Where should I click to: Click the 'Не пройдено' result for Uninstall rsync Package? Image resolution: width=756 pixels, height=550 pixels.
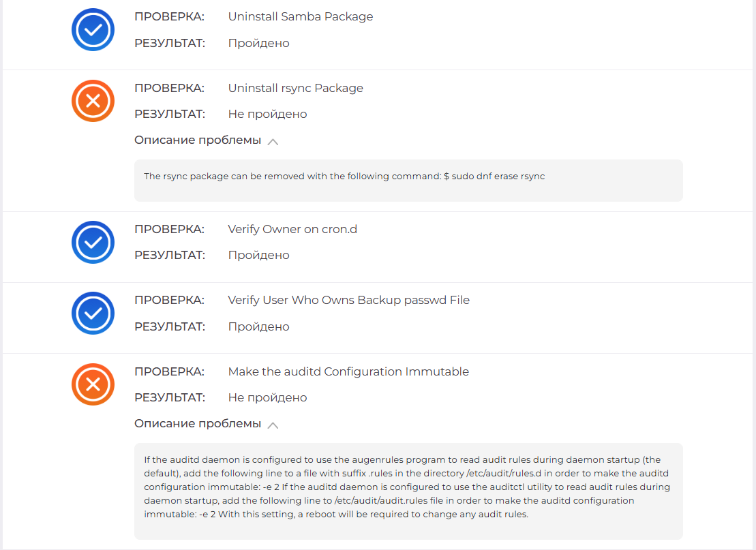click(x=268, y=114)
